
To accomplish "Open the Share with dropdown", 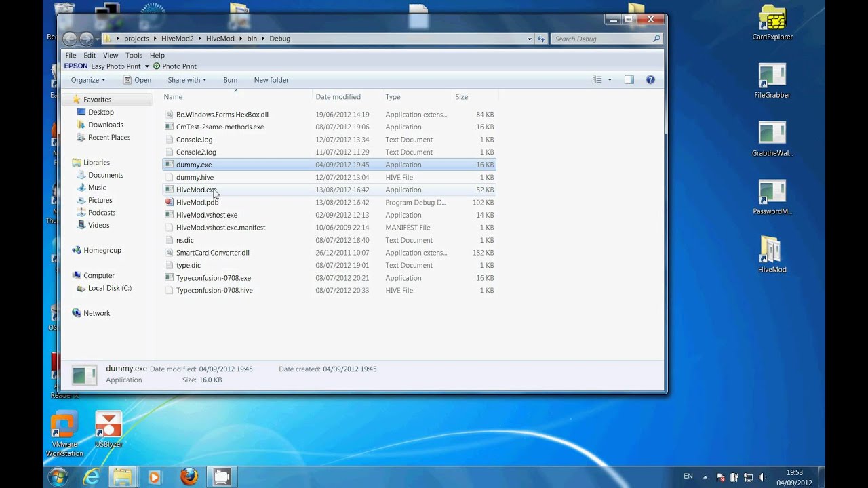I will click(x=186, y=80).
